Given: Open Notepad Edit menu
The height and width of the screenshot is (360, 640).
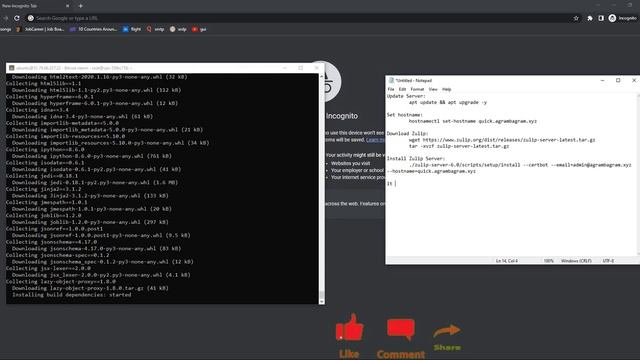Looking at the screenshot, I should pyautogui.click(x=402, y=89).
